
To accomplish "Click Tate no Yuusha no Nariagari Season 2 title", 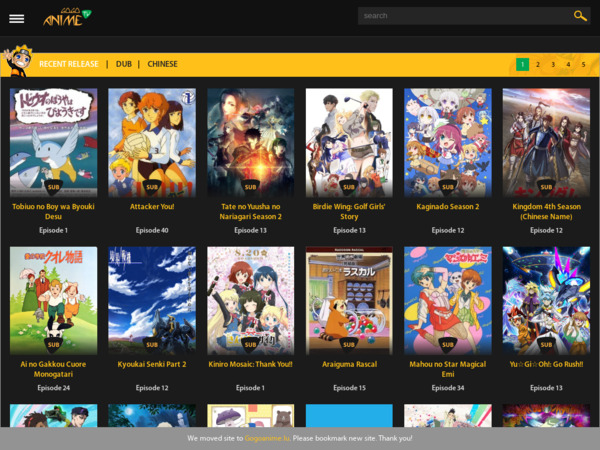I will pos(251,211).
